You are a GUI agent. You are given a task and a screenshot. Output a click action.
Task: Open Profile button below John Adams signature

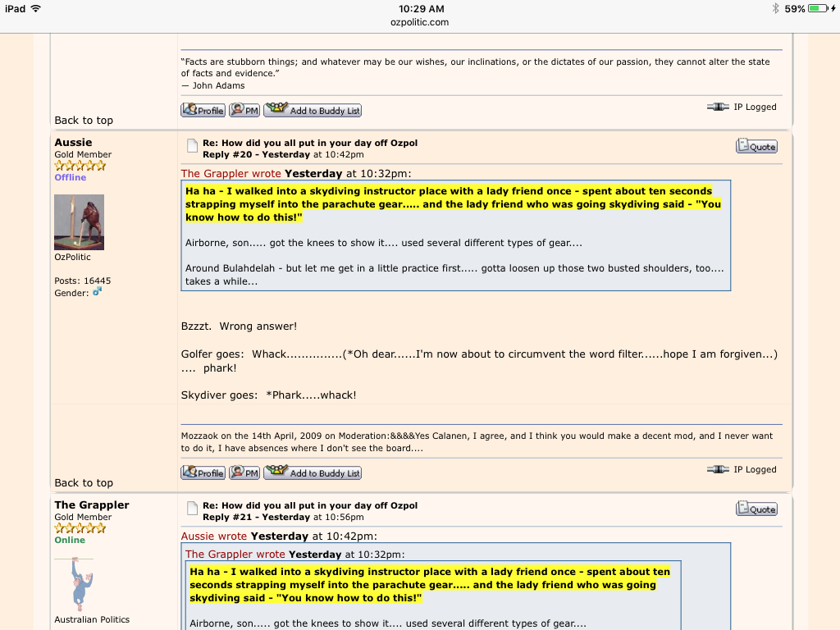pyautogui.click(x=203, y=111)
